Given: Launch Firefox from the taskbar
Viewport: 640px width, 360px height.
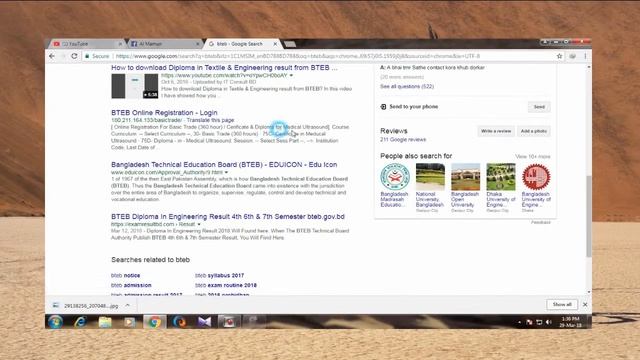Looking at the screenshot, I should (x=179, y=322).
